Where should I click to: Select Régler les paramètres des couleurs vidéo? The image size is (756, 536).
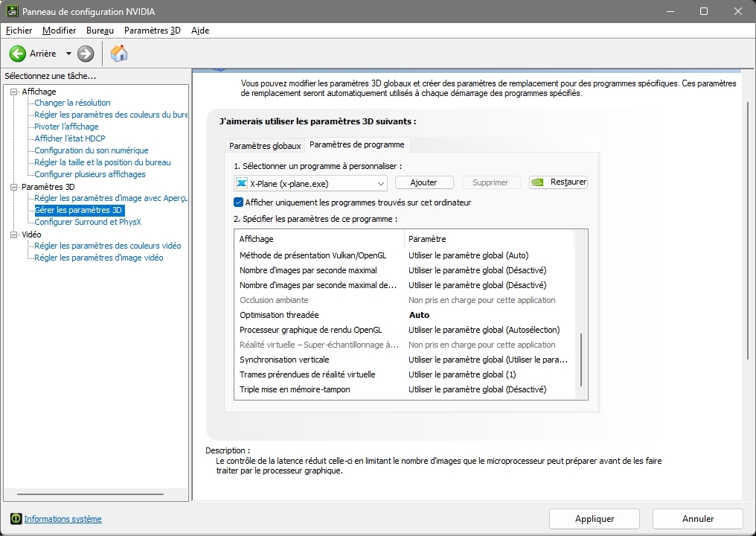click(108, 246)
